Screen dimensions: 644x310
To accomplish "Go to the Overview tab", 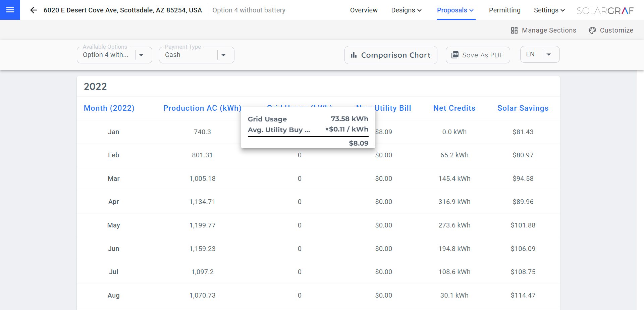I will [x=364, y=10].
